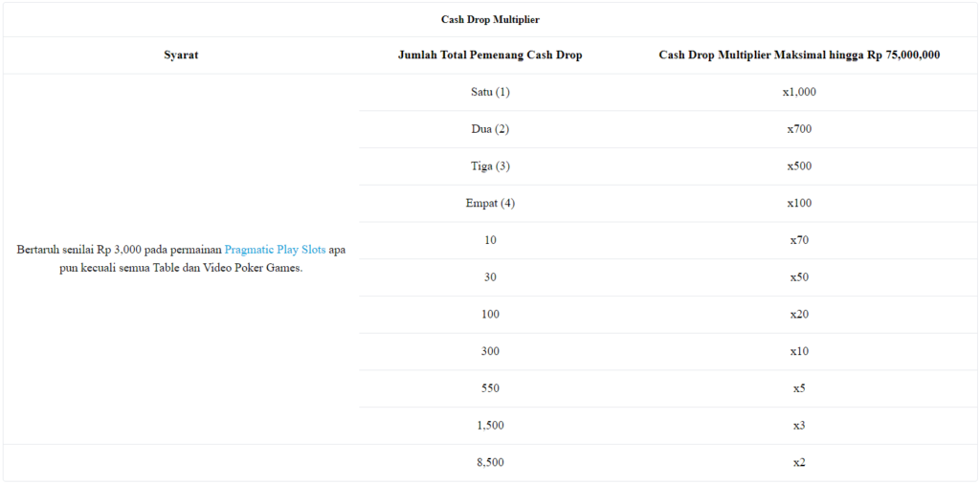Screen dimensions: 980x485
Task: Click the x700 multiplier value
Action: coord(799,129)
